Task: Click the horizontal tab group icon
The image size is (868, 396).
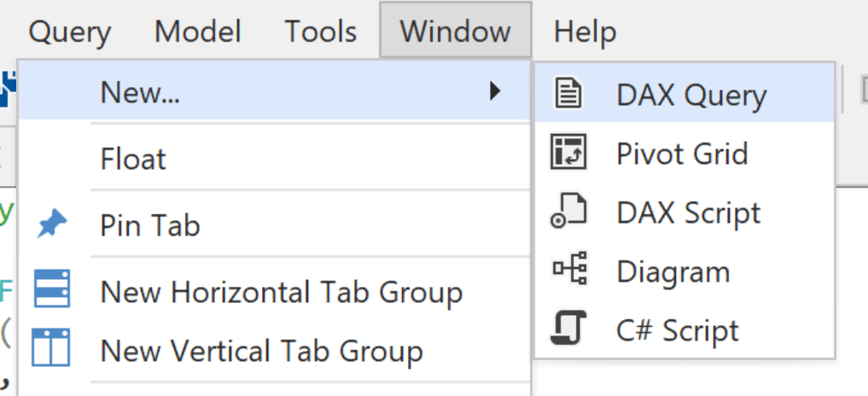Action: click(x=52, y=288)
